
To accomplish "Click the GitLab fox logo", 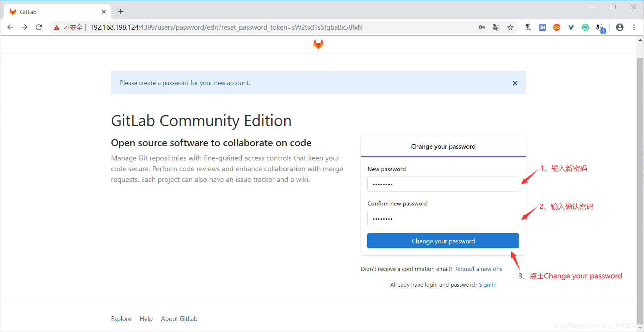I will click(x=318, y=44).
